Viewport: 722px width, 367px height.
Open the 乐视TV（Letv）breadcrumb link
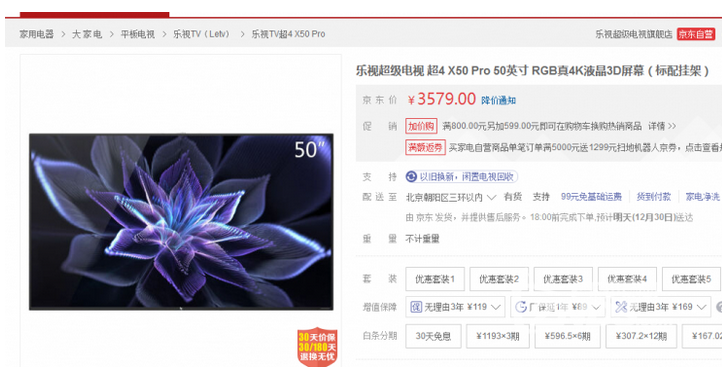[x=202, y=34]
